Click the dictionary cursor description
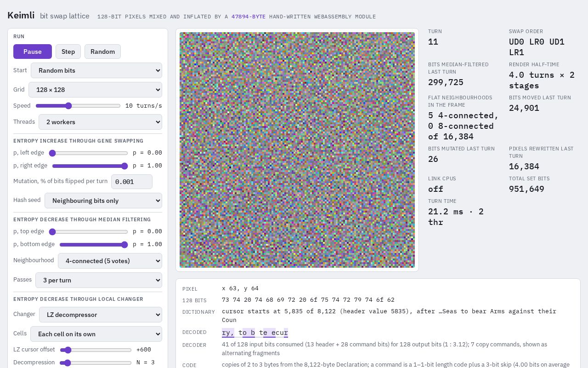 [389, 316]
